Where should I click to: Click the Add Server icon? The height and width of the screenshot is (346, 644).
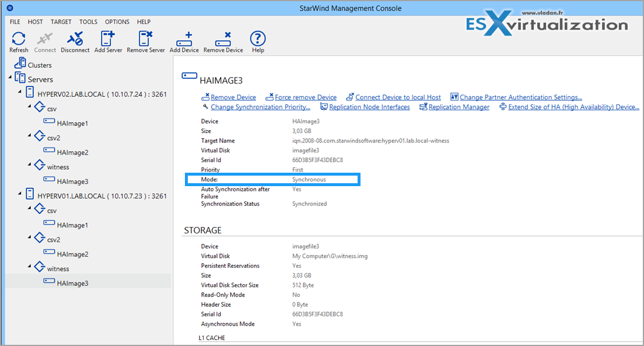(x=108, y=39)
